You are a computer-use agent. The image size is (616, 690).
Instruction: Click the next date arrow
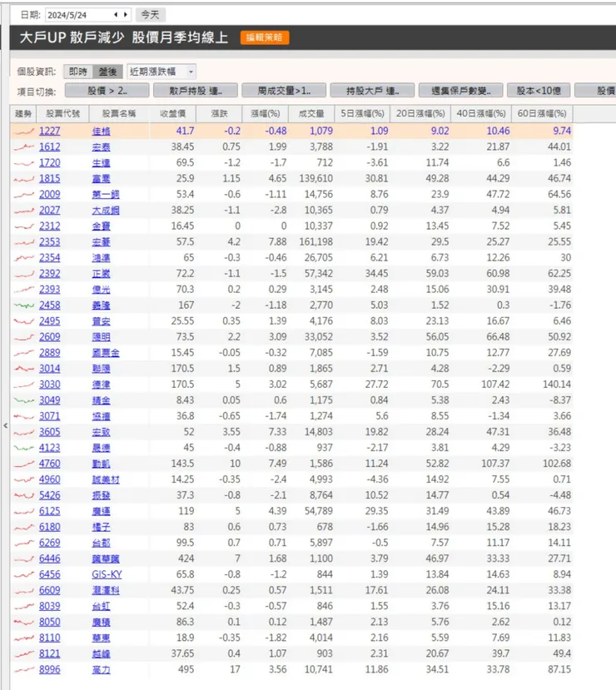click(126, 15)
